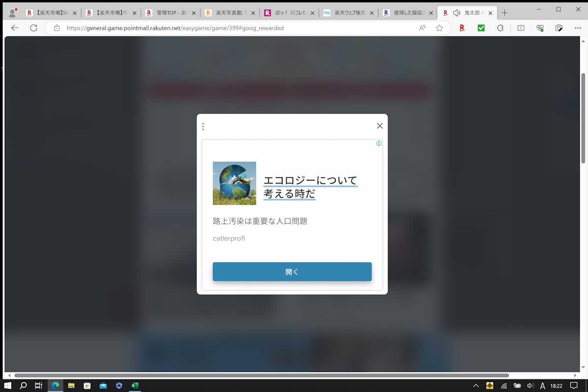This screenshot has width=588, height=392.
Task: Open the Read Aloud icon in the address bar
Action: click(x=422, y=28)
